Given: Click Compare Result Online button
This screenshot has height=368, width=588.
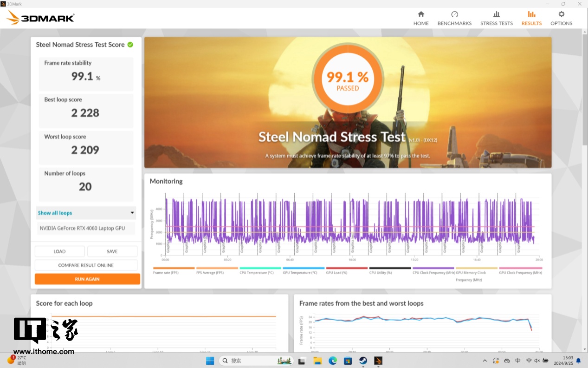Looking at the screenshot, I should coord(86,265).
